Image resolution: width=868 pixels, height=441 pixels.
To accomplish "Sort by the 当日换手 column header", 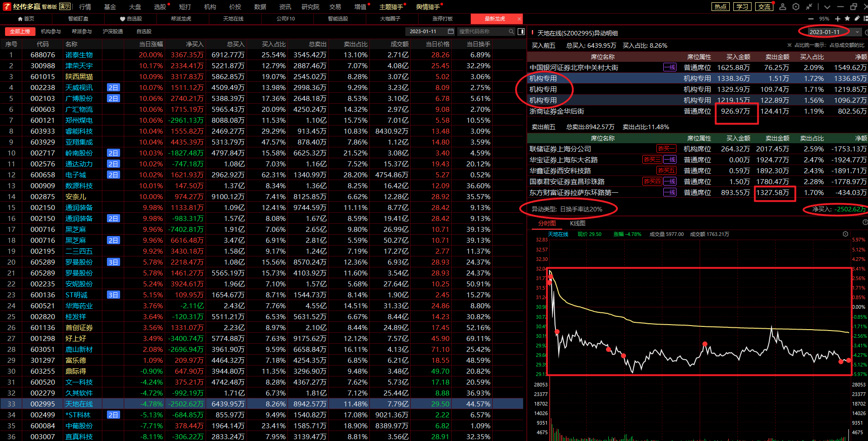I will coord(478,44).
